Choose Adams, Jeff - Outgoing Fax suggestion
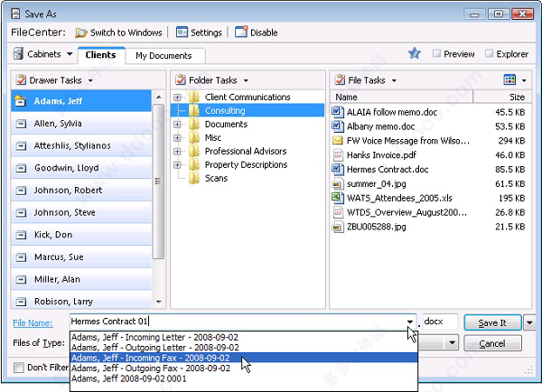542x392 pixels. point(151,369)
